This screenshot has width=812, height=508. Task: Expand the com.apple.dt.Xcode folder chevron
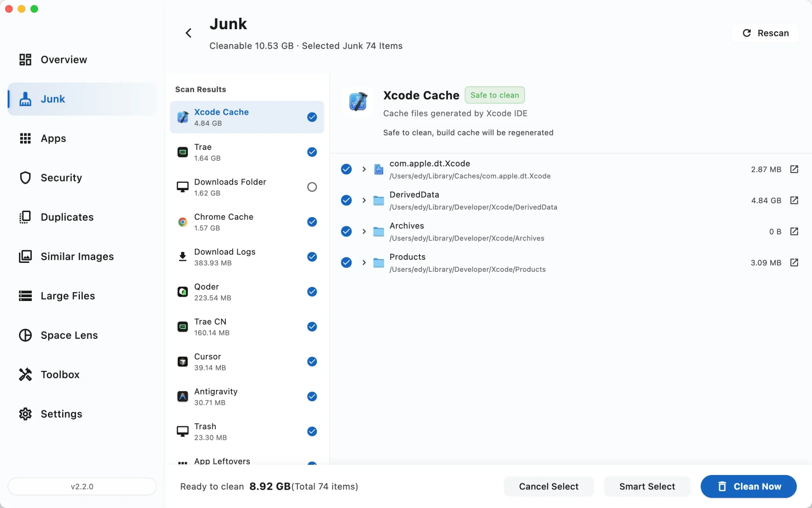click(x=364, y=169)
